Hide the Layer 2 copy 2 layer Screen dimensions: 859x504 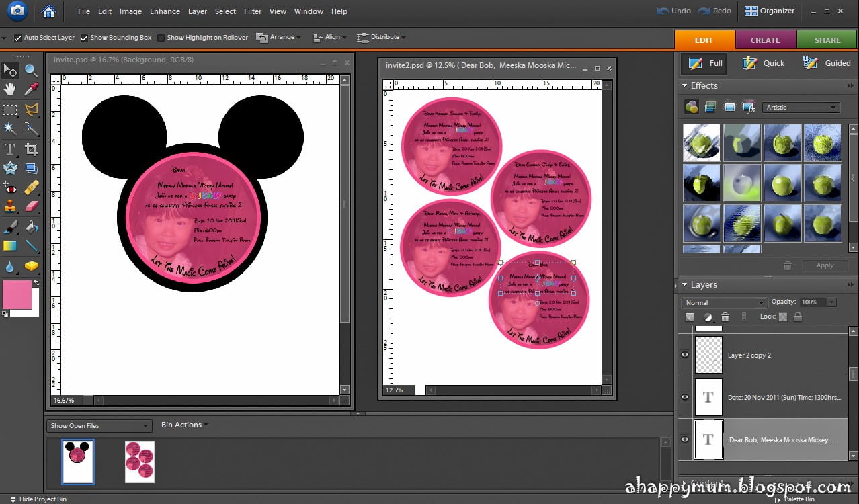pos(685,355)
